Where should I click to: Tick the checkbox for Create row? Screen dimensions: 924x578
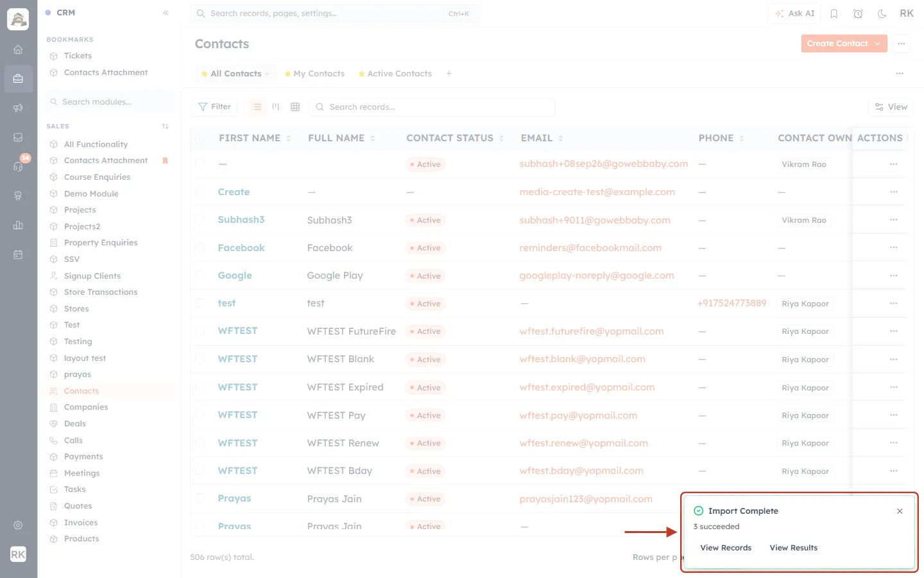(x=200, y=191)
